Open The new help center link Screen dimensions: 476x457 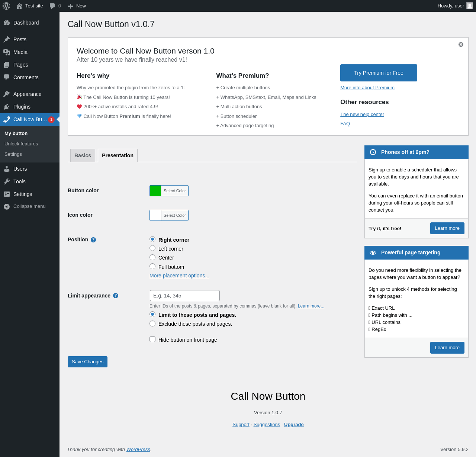coord(362,115)
